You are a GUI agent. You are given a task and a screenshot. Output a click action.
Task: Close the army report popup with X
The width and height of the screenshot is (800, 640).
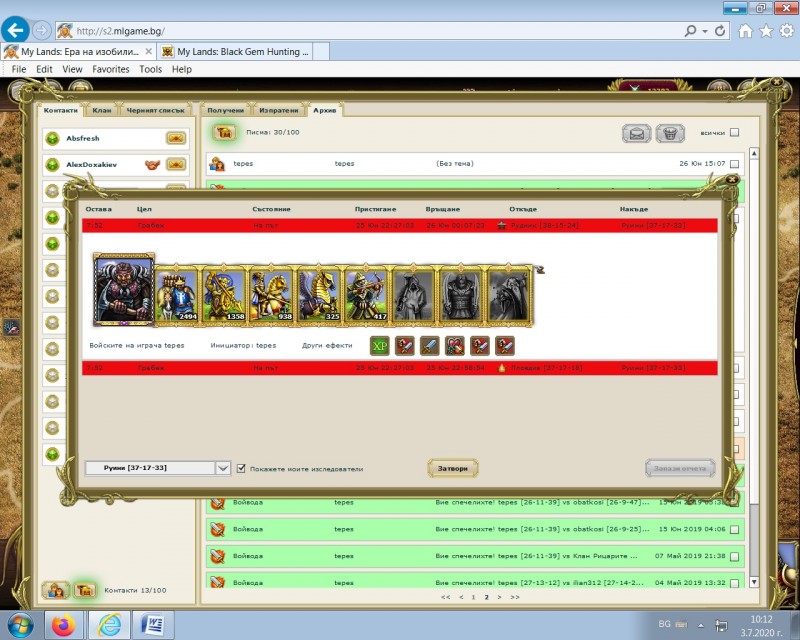pyautogui.click(x=732, y=180)
